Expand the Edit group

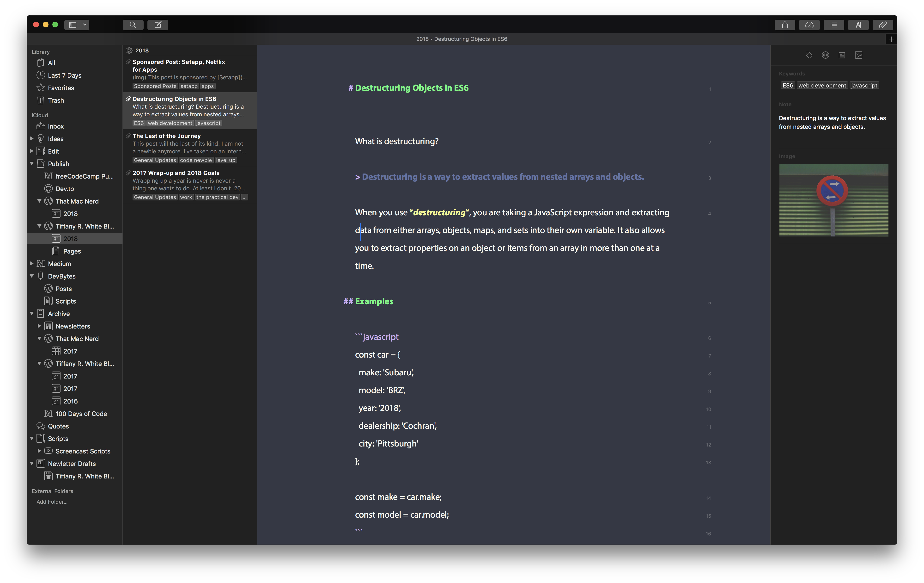(x=32, y=151)
